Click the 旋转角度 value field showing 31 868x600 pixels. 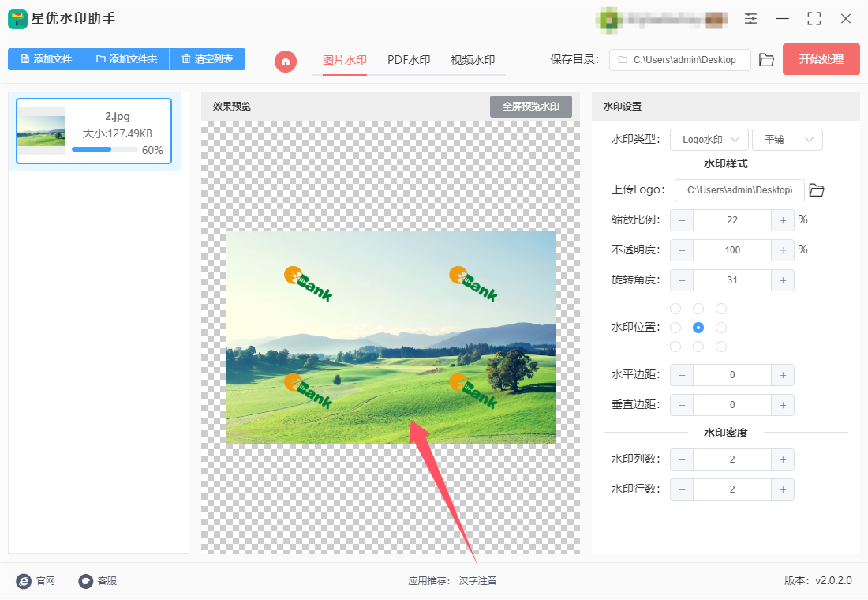[x=732, y=280]
